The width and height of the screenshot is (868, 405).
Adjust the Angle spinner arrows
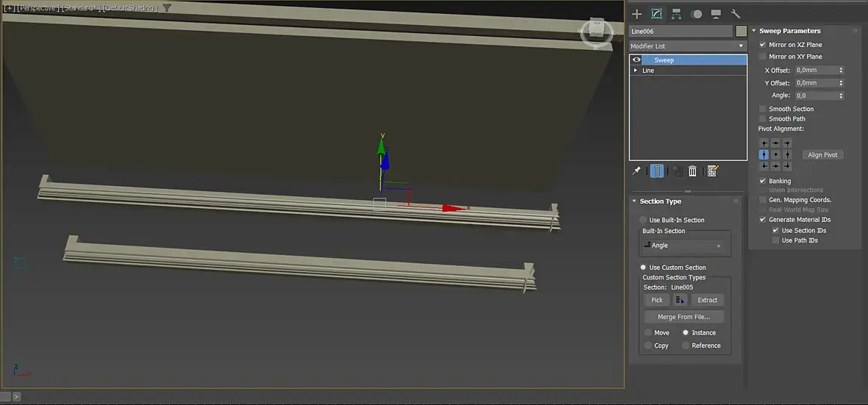[841, 96]
